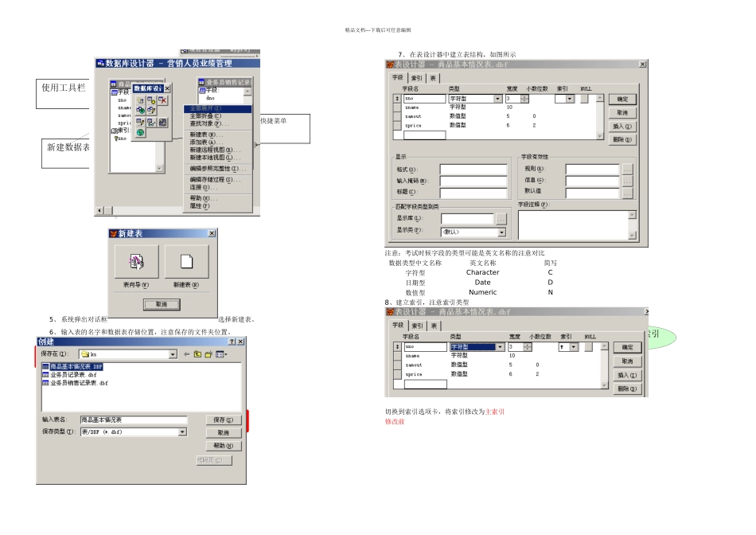This screenshot has width=756, height=535.
Task: Click up-one-level folder icon in 创建 dialog
Action: [x=197, y=354]
